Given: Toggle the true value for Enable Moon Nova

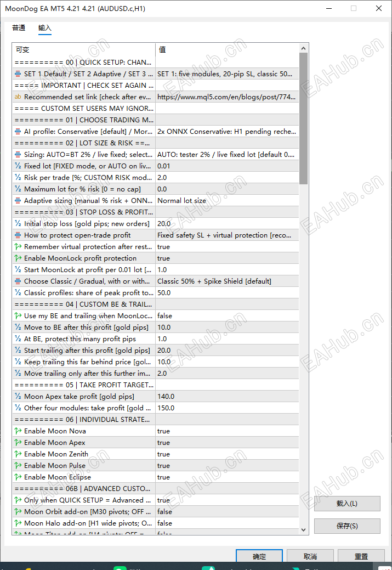Looking at the screenshot, I should pos(227,431).
